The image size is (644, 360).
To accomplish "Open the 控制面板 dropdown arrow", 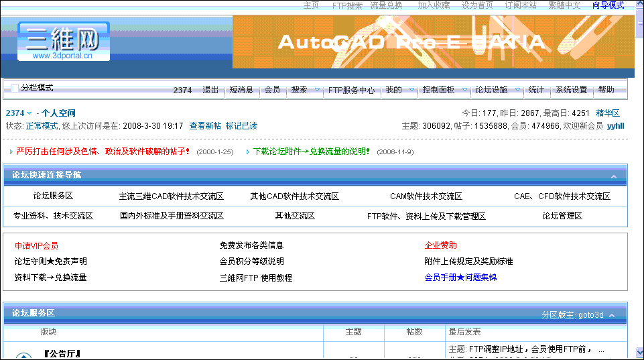I will (x=464, y=90).
